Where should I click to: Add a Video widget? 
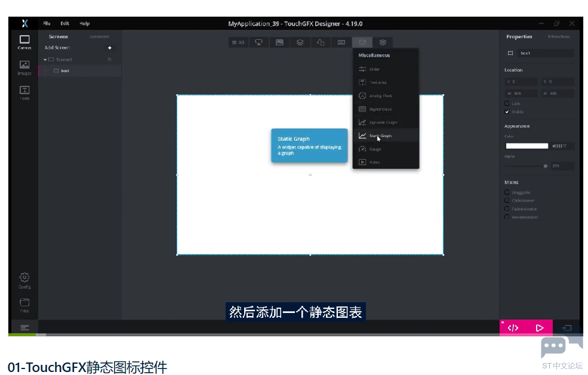coord(386,162)
